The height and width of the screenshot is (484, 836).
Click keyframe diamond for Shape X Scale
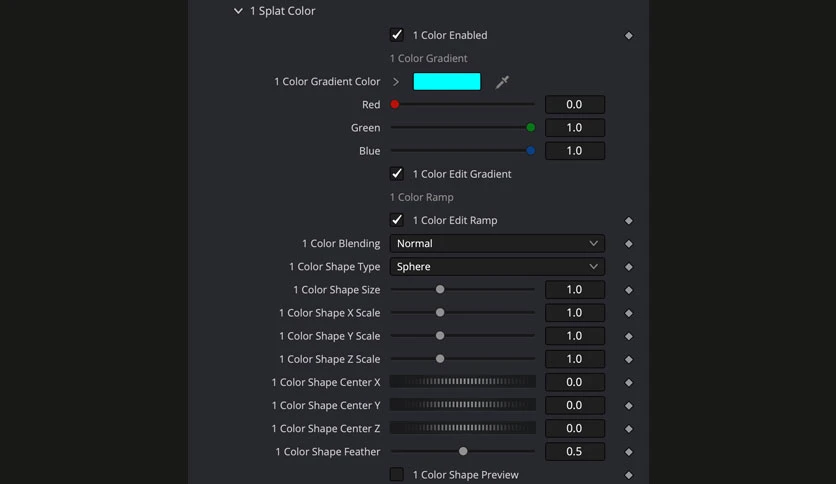pyautogui.click(x=629, y=313)
